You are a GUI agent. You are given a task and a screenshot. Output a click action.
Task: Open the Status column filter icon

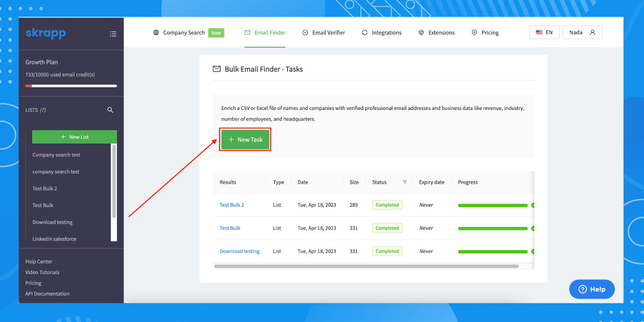[x=404, y=182]
